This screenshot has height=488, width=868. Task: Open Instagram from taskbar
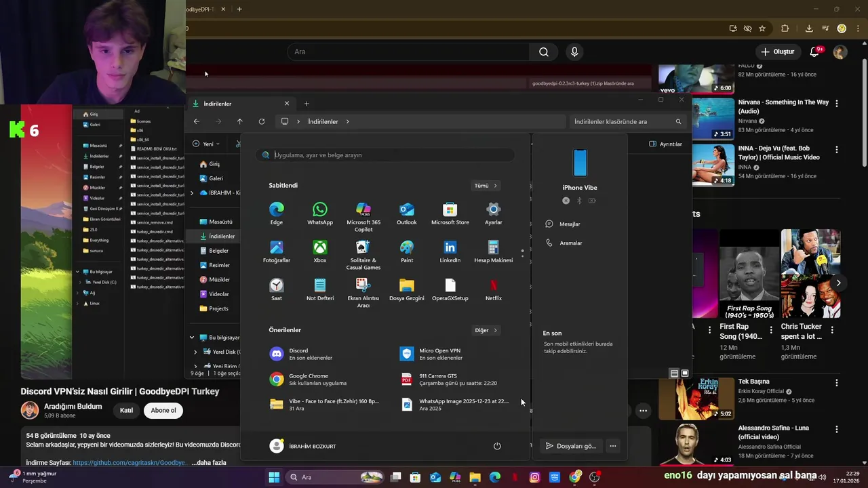pos(534,477)
